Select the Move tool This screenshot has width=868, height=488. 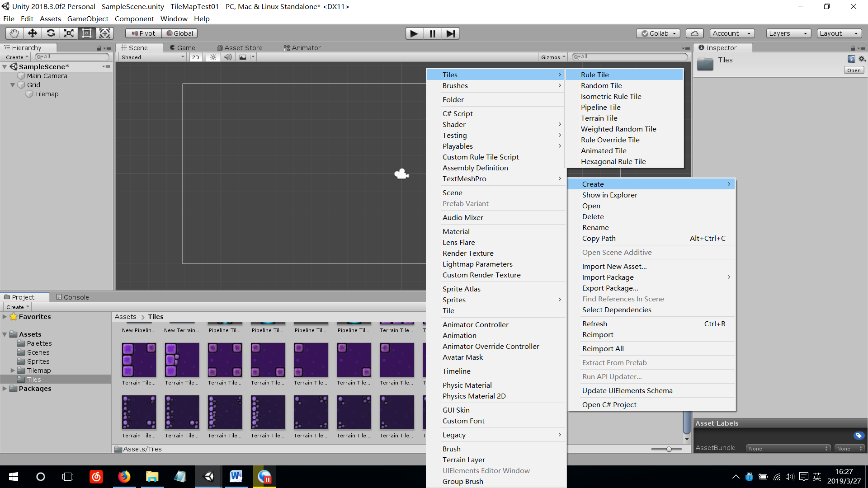33,33
